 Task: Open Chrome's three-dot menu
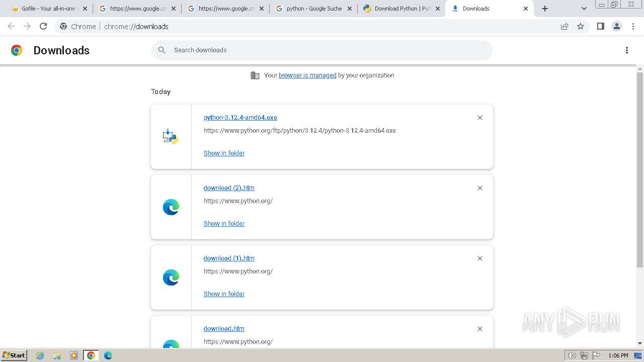pos(633,26)
